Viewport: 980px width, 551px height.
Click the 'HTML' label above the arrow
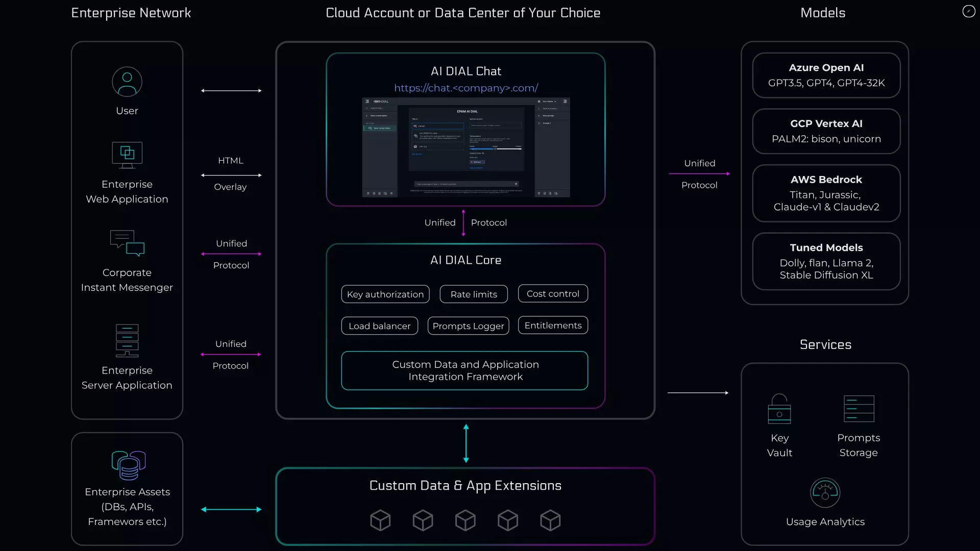point(231,161)
